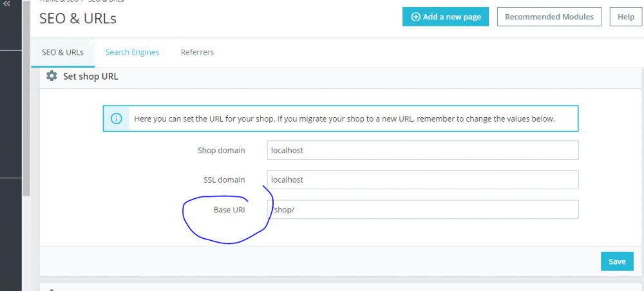
Task: Go to the Referrers tab
Action: click(197, 52)
